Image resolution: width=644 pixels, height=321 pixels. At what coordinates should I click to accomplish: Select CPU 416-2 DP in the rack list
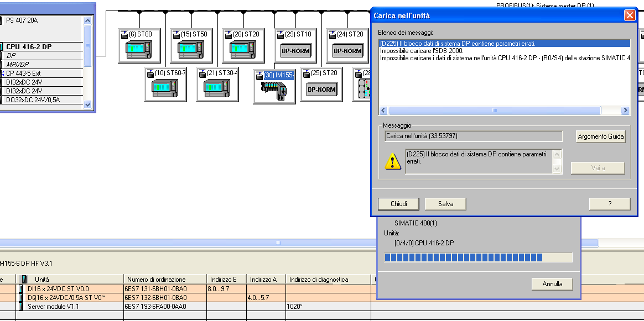pyautogui.click(x=29, y=47)
